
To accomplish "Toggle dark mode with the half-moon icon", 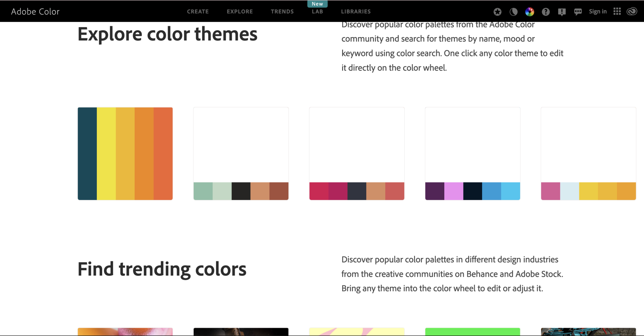I will point(514,11).
